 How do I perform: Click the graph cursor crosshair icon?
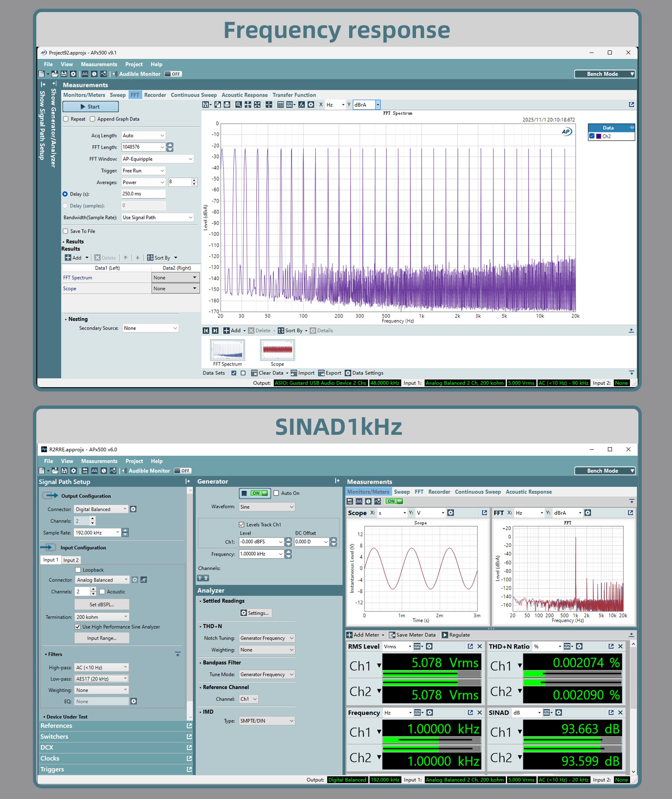click(268, 105)
